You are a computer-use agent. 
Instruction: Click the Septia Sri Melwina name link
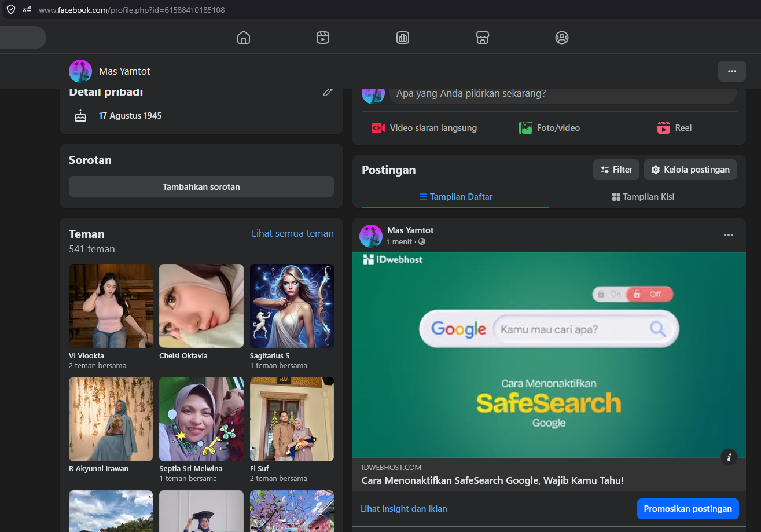(x=191, y=468)
